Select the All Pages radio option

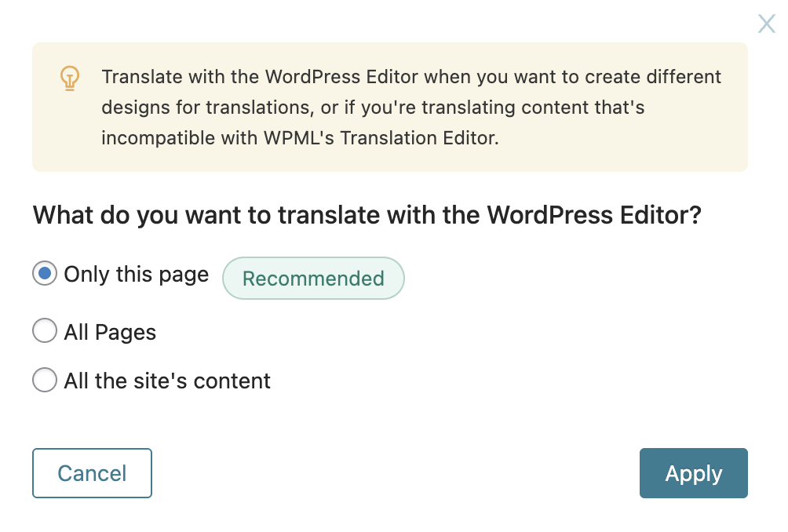45,330
